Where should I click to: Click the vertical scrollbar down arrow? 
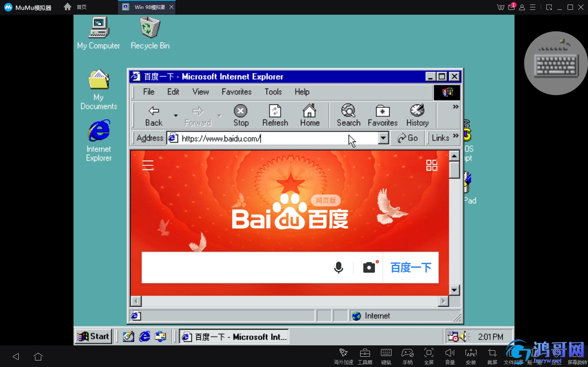[454, 290]
